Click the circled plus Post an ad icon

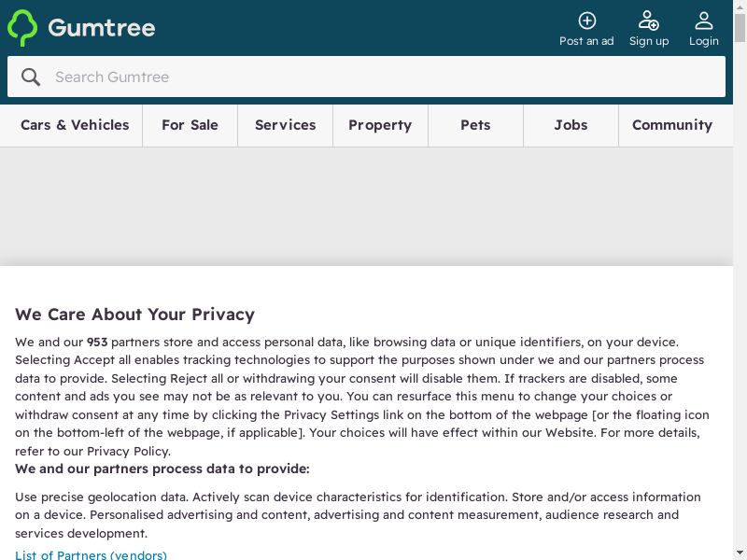point(586,21)
